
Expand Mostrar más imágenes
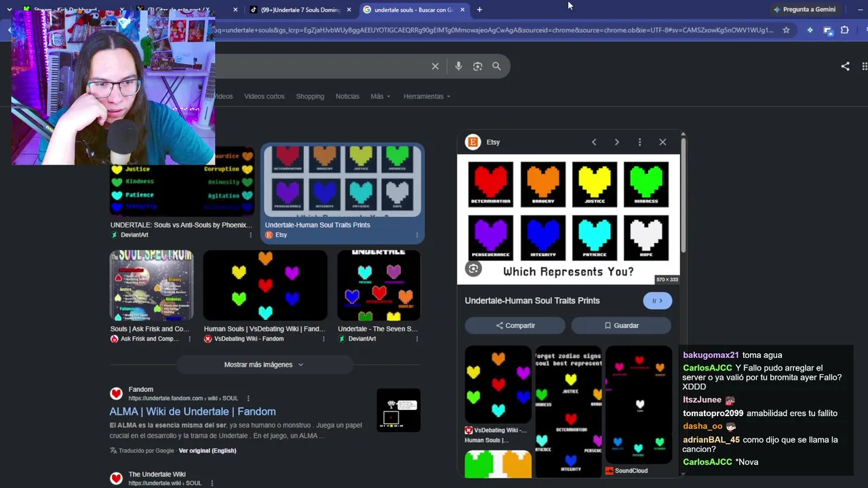[264, 365]
